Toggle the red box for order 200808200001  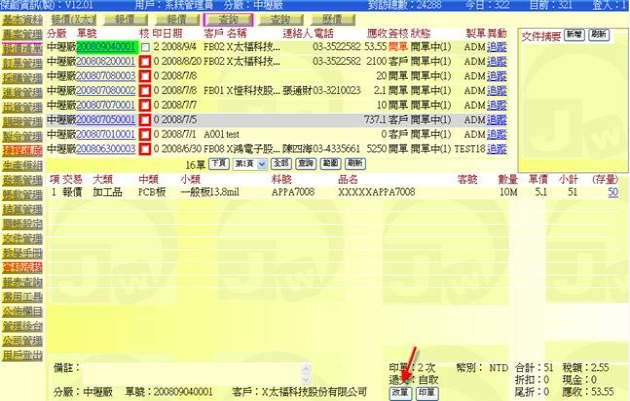[x=145, y=61]
